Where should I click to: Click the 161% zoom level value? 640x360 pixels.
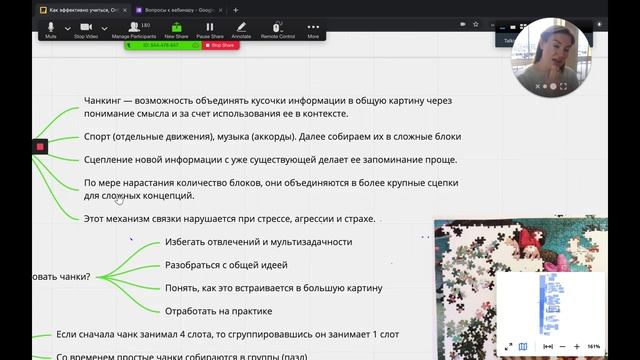coord(593,347)
